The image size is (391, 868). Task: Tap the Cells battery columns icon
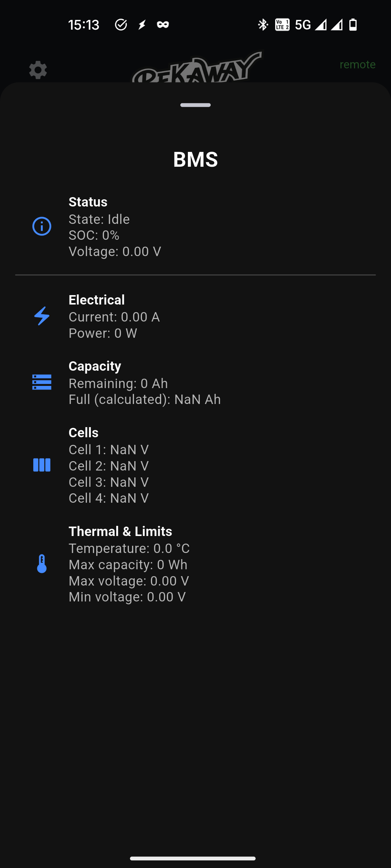42,465
